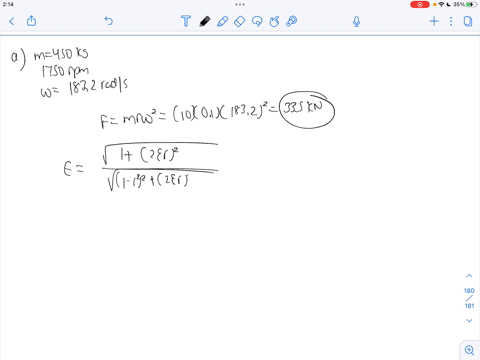480x360 pixels.
Task: Go back using the back chevron
Action: click(x=12, y=21)
